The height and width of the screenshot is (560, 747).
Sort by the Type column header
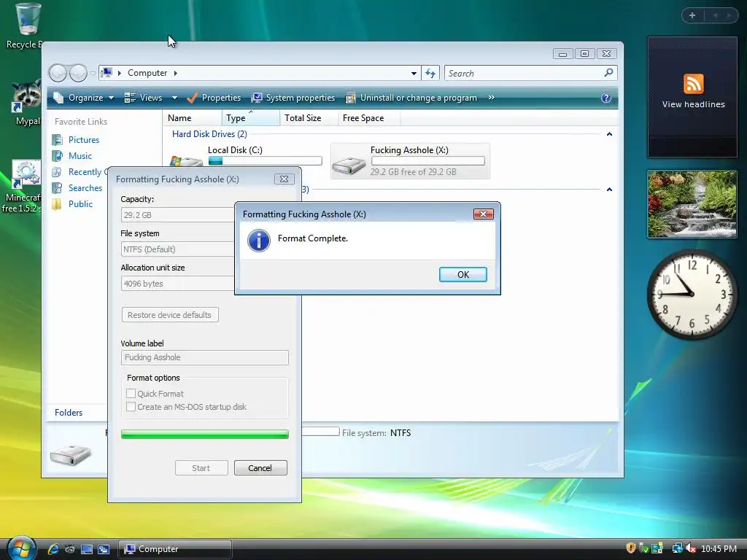pyautogui.click(x=251, y=118)
